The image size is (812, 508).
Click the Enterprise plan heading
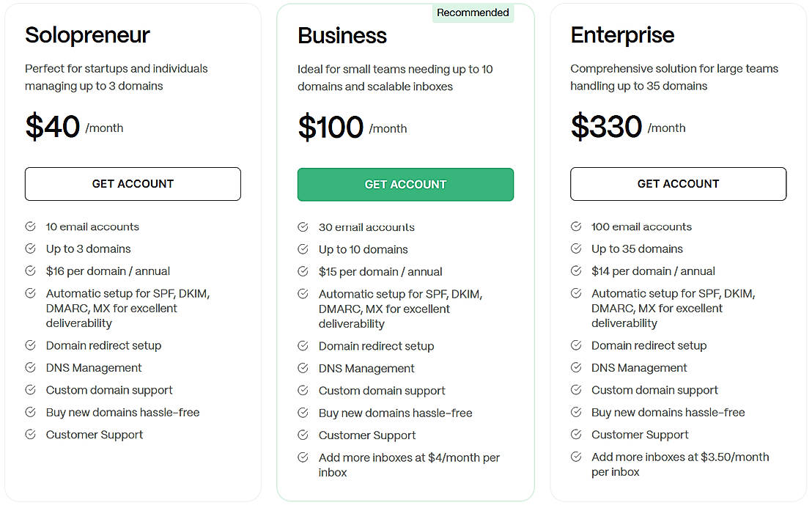pyautogui.click(x=622, y=34)
